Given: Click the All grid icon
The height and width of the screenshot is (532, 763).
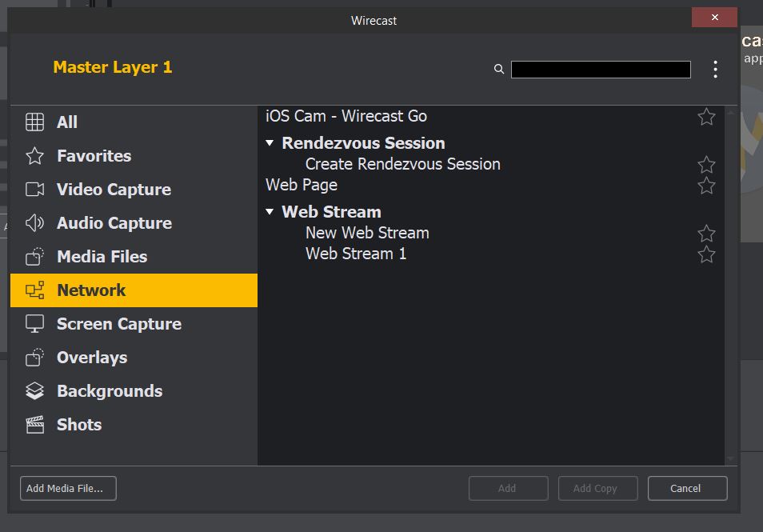Looking at the screenshot, I should (34, 122).
